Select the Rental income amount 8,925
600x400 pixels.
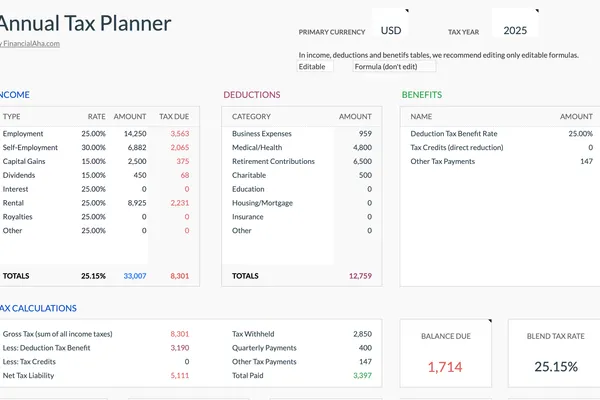136,202
